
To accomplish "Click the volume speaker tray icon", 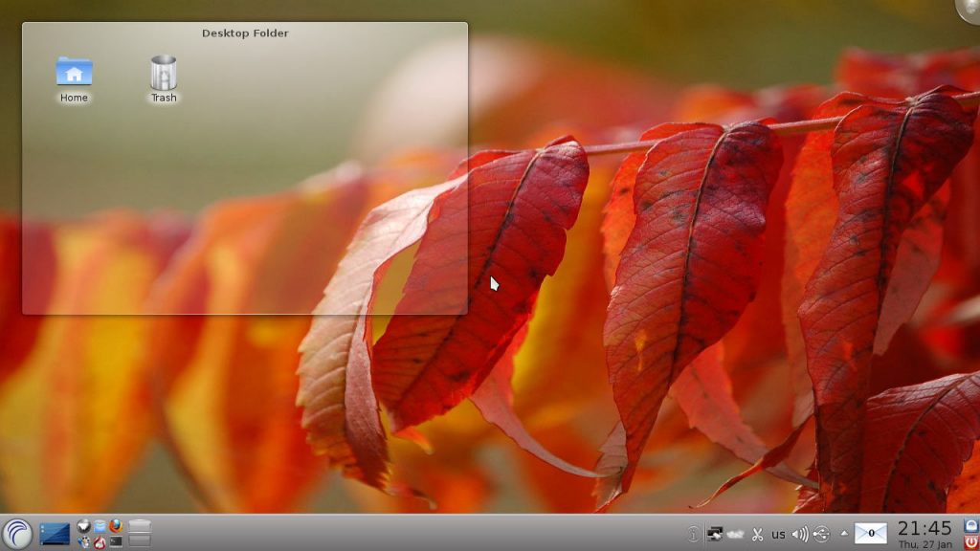I will (802, 534).
